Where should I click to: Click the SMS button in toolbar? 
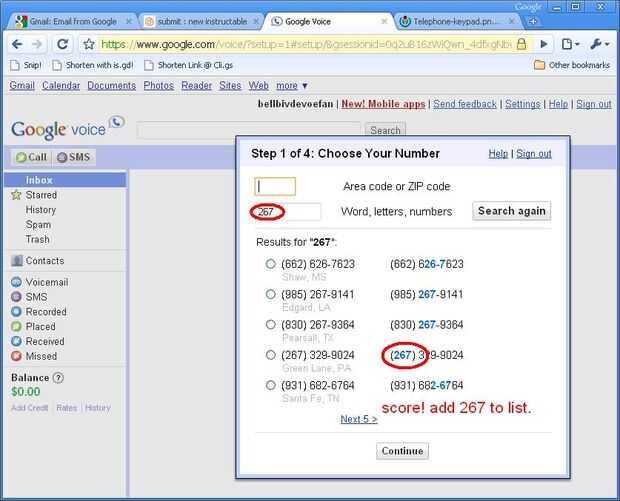[x=74, y=157]
